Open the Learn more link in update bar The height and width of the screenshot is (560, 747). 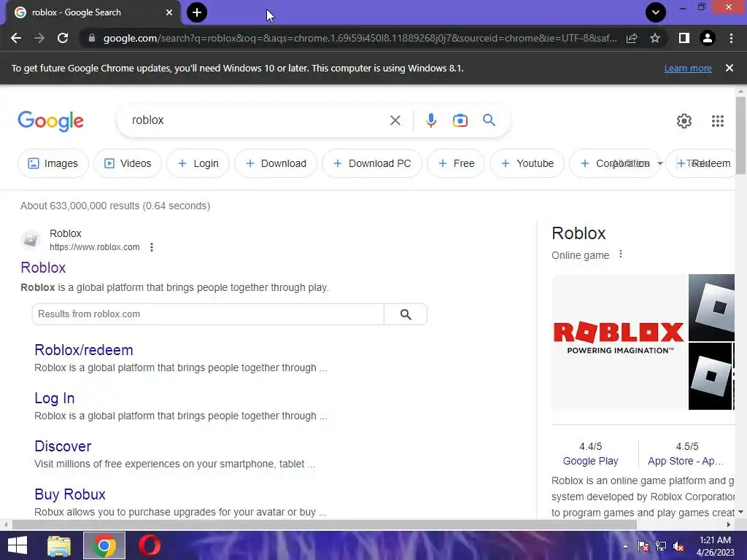click(688, 68)
